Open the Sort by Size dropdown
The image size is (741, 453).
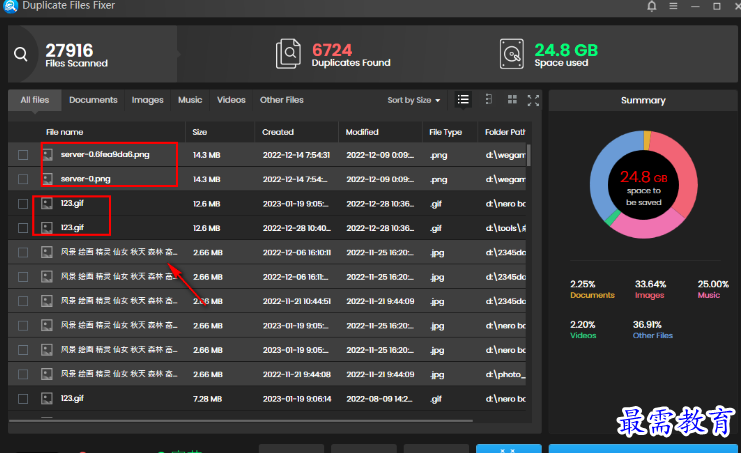point(414,100)
